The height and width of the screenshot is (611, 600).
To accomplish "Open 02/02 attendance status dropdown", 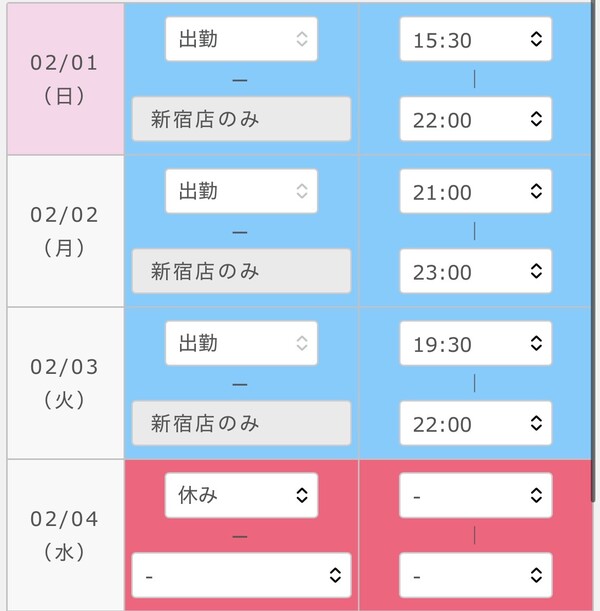I will point(241,191).
